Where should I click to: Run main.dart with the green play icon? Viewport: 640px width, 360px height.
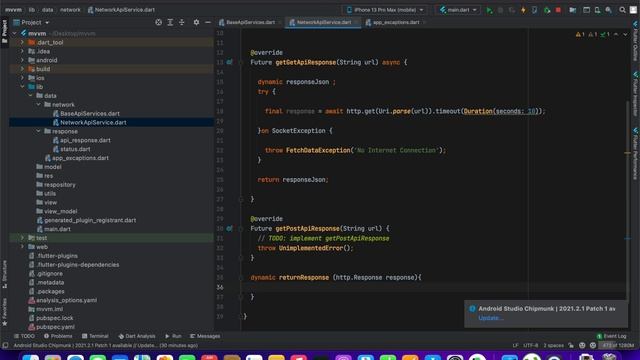[489, 10]
